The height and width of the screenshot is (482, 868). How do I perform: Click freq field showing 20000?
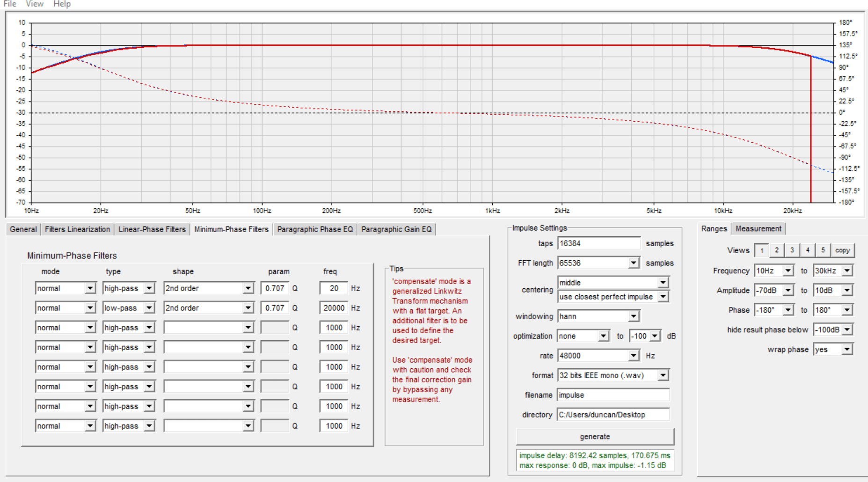click(334, 308)
